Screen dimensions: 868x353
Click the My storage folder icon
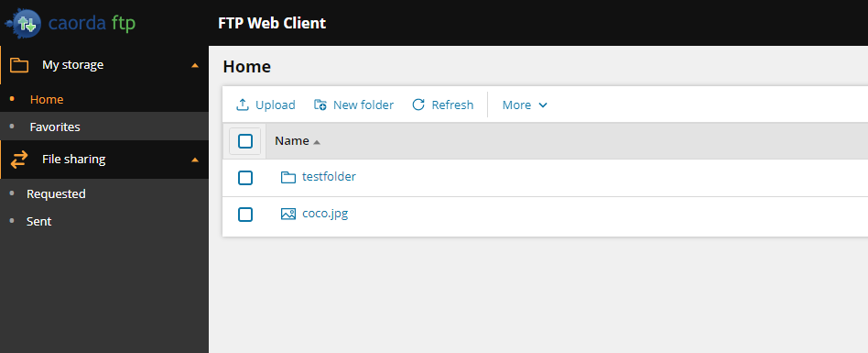coord(19,65)
